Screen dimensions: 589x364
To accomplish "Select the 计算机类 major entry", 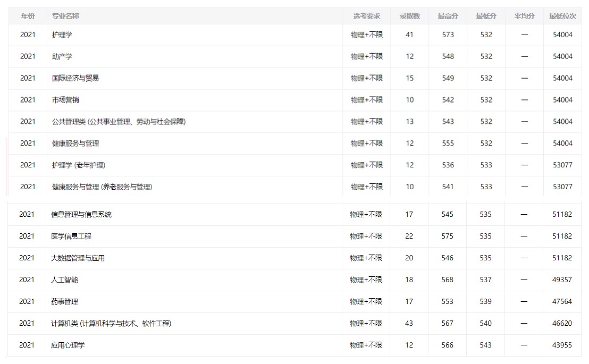I will pos(111,323).
